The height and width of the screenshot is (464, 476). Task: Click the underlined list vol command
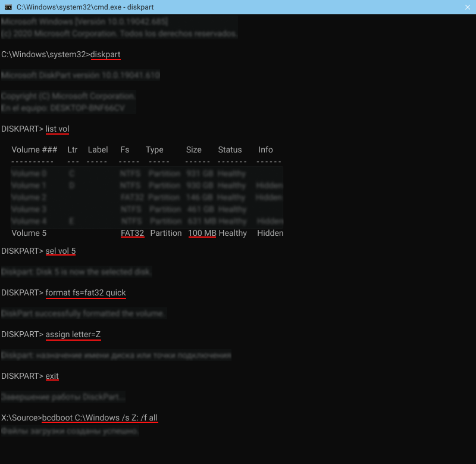coord(58,129)
